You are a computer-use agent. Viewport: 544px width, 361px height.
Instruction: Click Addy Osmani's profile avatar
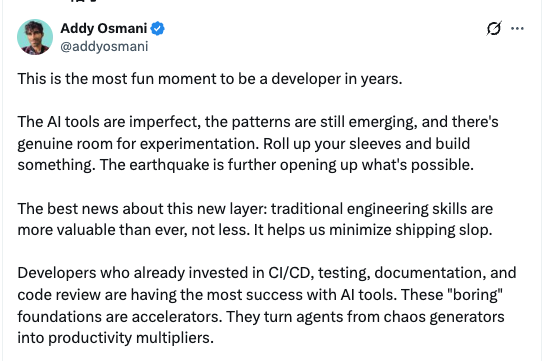tap(35, 37)
